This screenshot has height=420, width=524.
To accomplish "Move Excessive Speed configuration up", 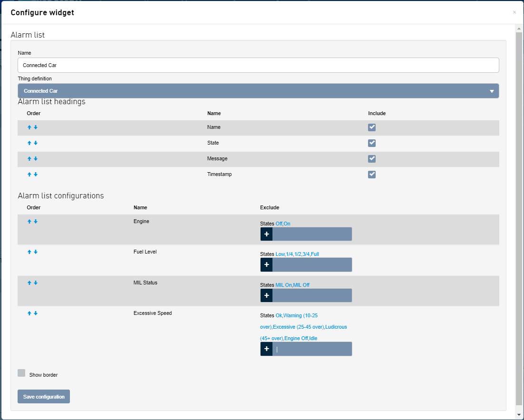I will coord(29,313).
